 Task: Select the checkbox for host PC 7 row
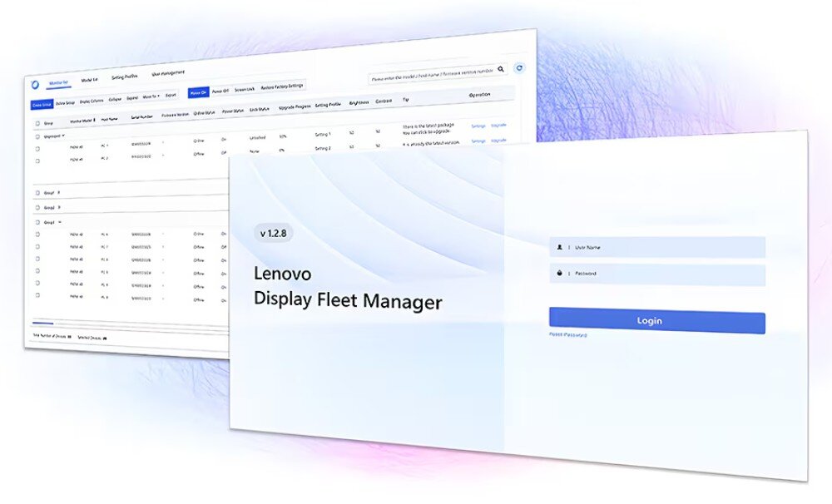[37, 247]
